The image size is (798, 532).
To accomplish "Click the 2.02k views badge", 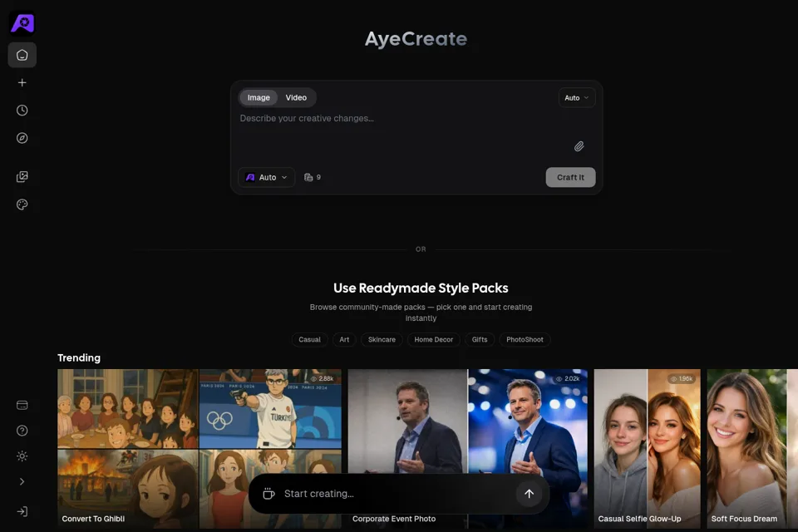I will click(568, 379).
